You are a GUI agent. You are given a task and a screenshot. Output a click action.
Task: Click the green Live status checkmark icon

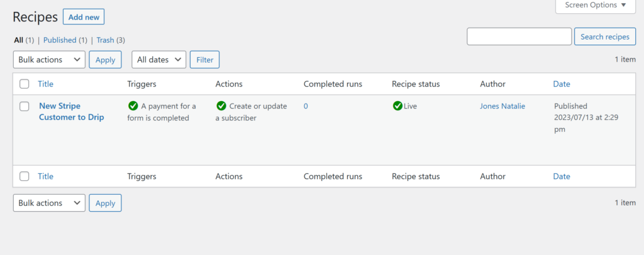tap(397, 106)
